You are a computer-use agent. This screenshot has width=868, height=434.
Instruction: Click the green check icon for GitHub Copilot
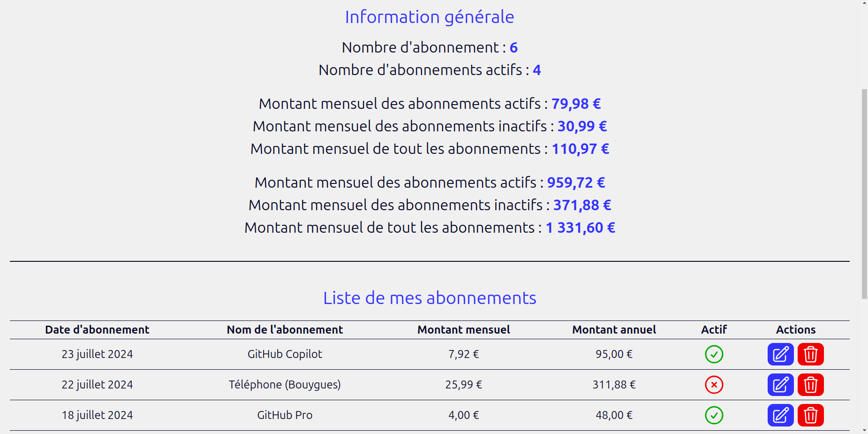click(714, 354)
